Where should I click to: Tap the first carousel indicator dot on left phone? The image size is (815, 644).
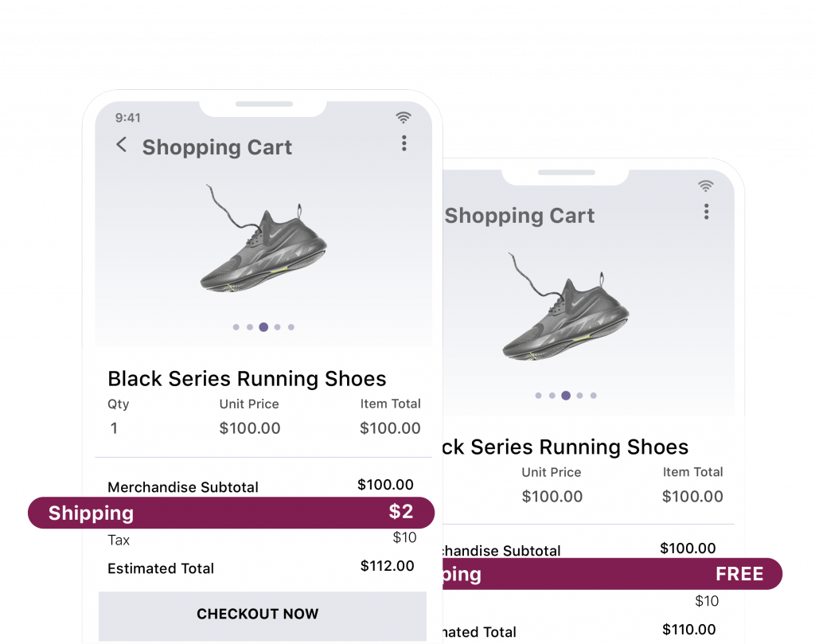coord(236,326)
